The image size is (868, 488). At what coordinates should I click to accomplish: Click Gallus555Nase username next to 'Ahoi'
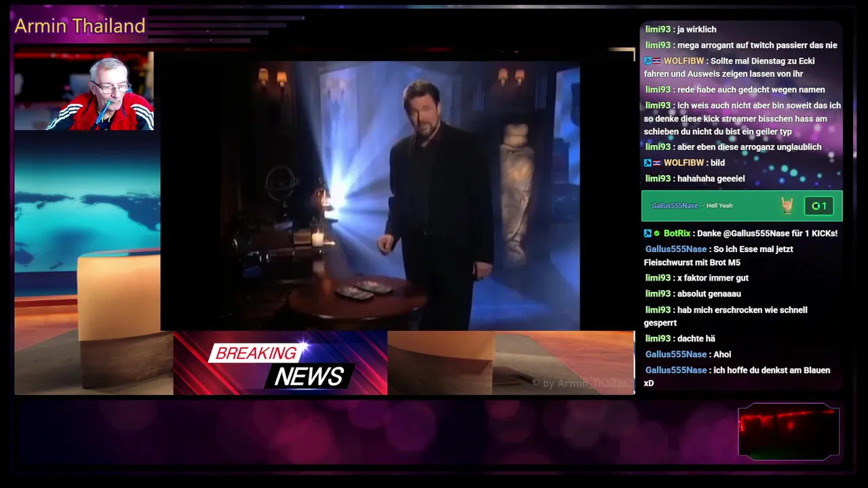click(x=676, y=354)
